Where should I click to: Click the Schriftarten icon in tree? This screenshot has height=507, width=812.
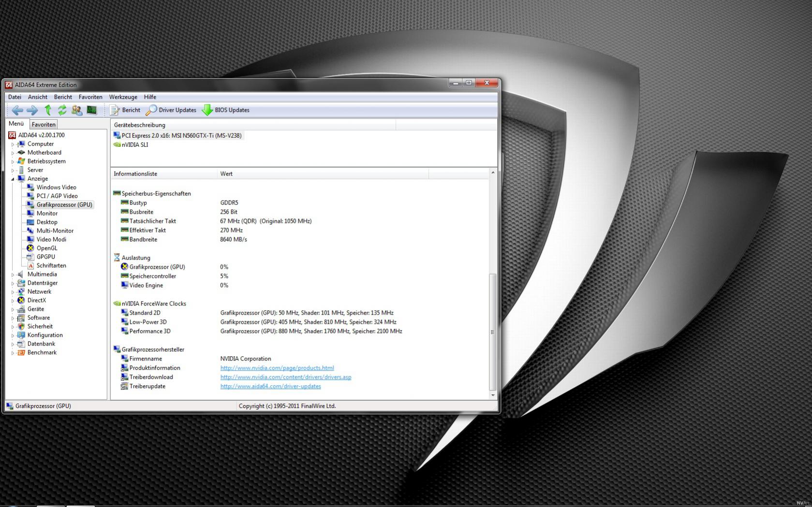pyautogui.click(x=30, y=266)
